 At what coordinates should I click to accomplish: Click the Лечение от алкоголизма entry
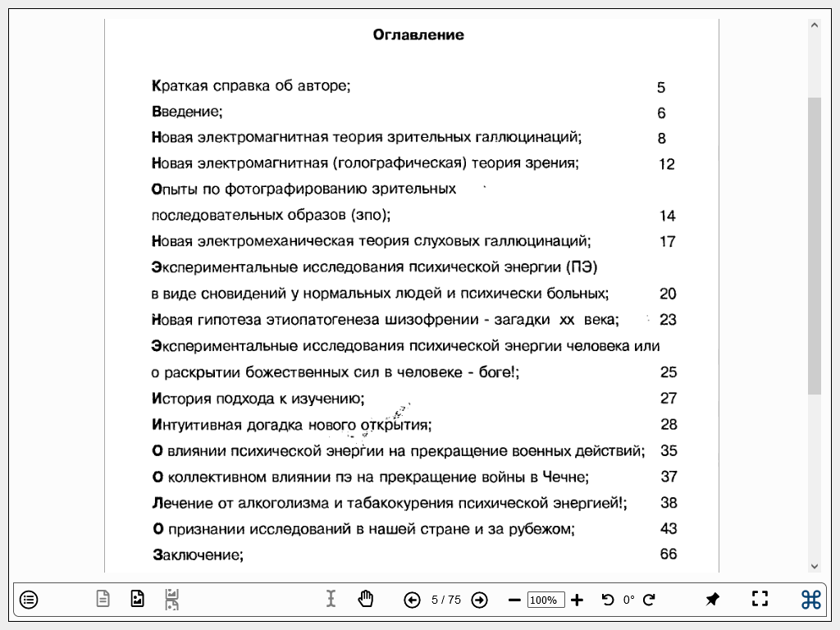click(390, 503)
